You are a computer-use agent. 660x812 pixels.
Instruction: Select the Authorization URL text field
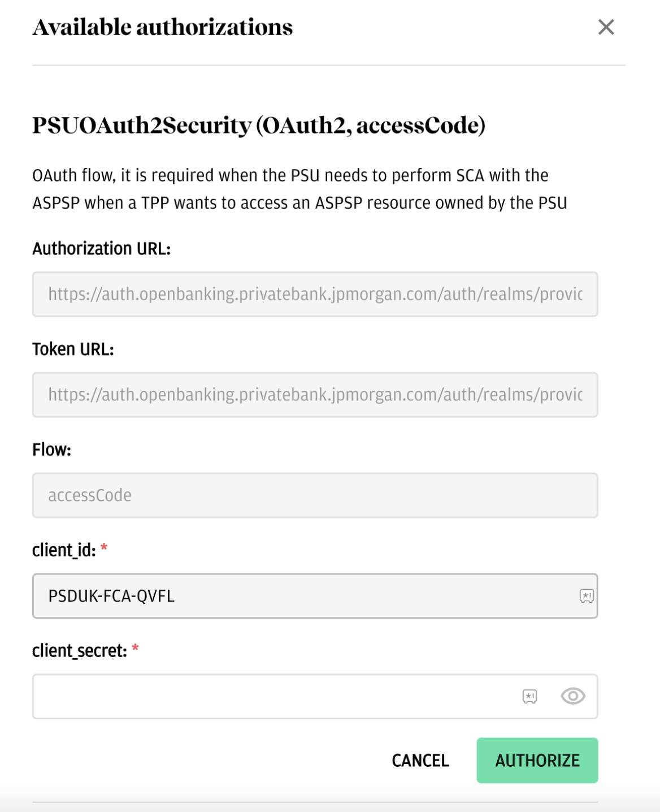[315, 294]
